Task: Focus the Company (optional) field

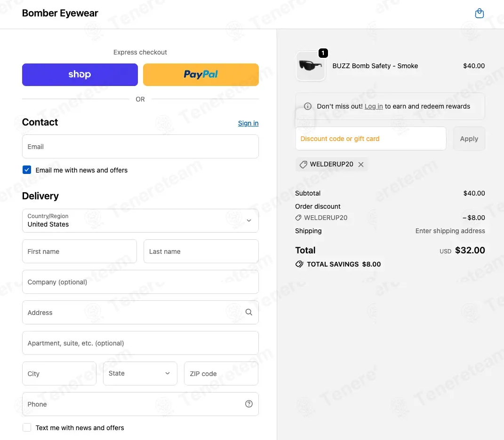Action: pyautogui.click(x=140, y=282)
